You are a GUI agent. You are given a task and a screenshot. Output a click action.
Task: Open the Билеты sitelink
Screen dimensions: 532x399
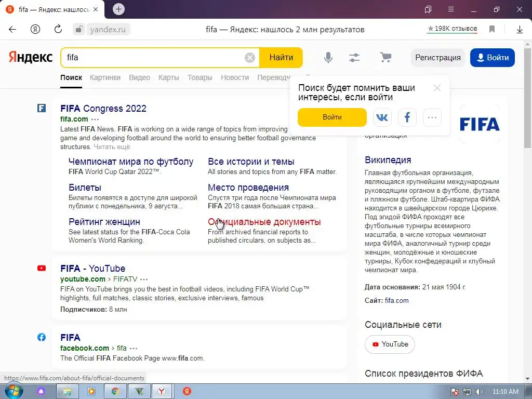click(85, 187)
